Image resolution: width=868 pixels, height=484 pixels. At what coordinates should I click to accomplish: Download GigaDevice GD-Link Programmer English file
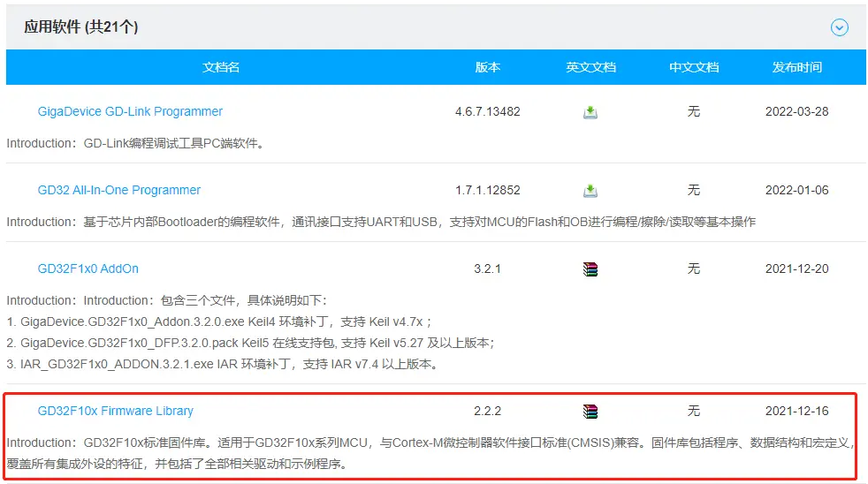(x=590, y=112)
